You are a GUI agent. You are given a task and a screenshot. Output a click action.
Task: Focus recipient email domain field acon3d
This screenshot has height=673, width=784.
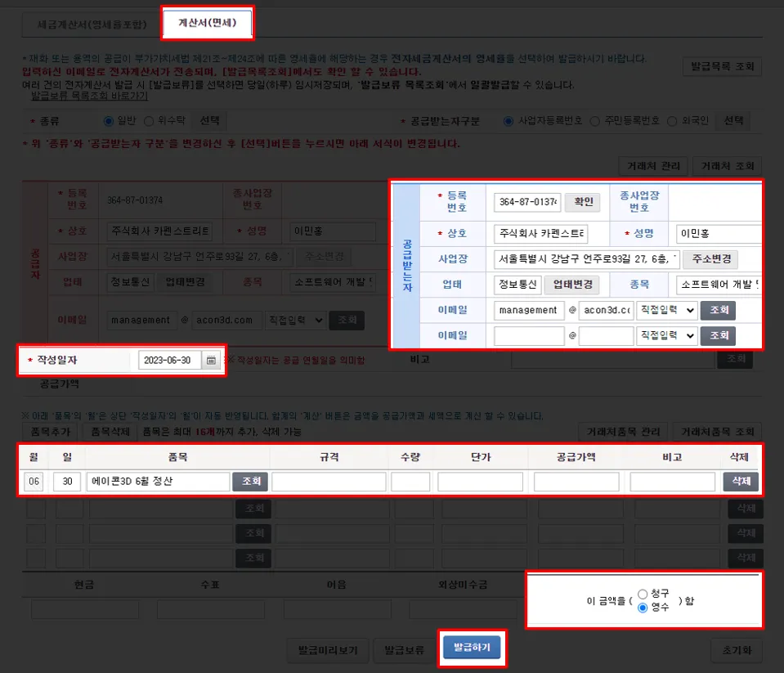pos(606,311)
